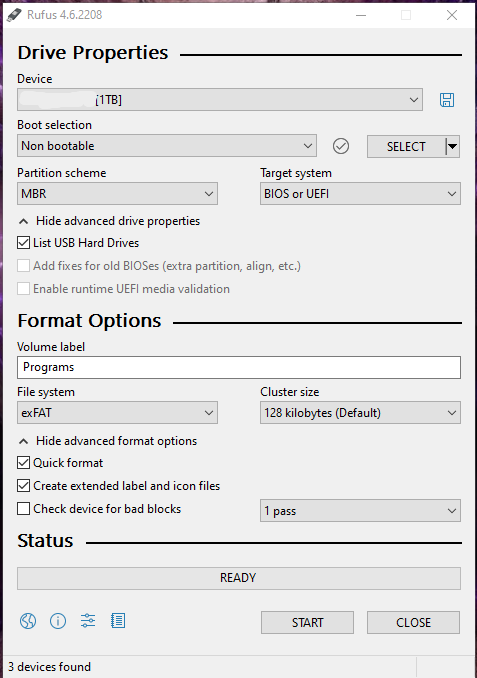477x678 pixels.
Task: Click the START button
Action: 307,622
